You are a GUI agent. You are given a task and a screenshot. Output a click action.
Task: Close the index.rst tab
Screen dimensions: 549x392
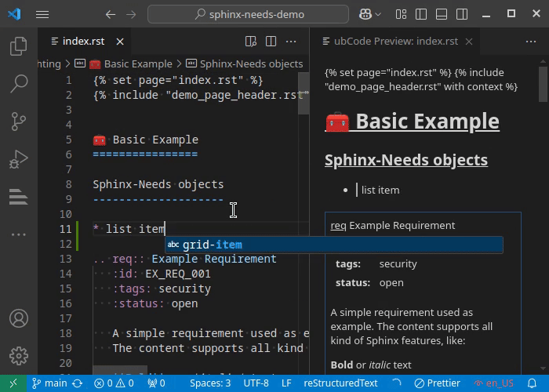pyautogui.click(x=120, y=42)
